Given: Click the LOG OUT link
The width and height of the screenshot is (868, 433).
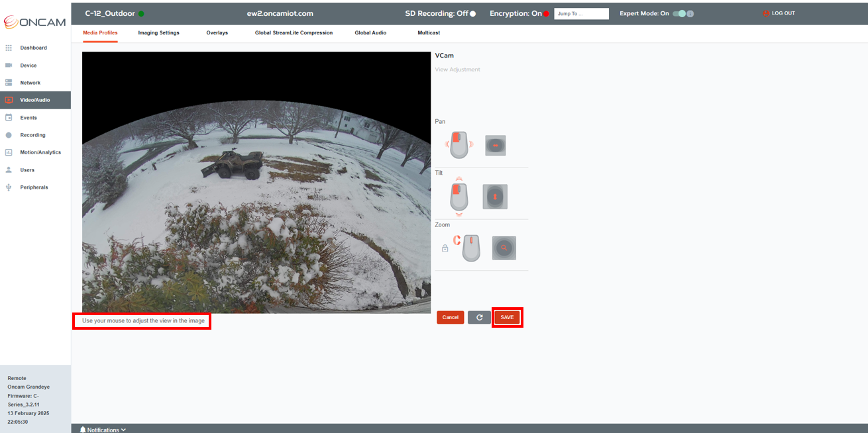Looking at the screenshot, I should click(x=783, y=13).
